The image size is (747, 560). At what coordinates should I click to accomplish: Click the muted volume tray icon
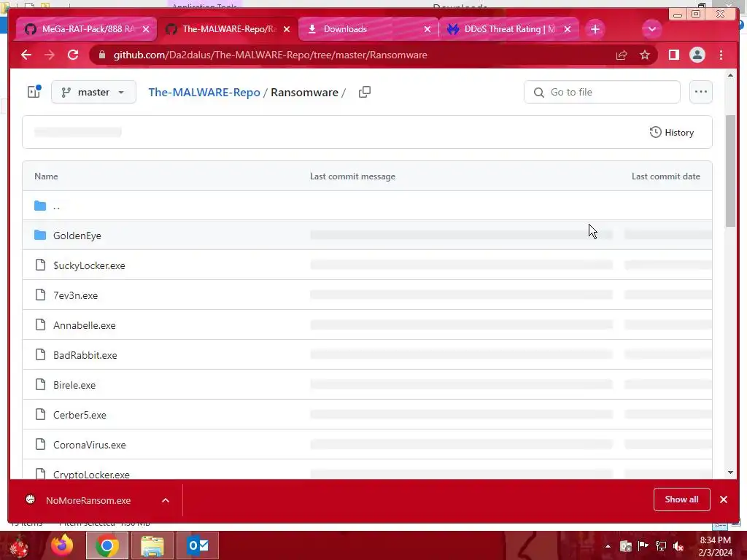(x=678, y=546)
